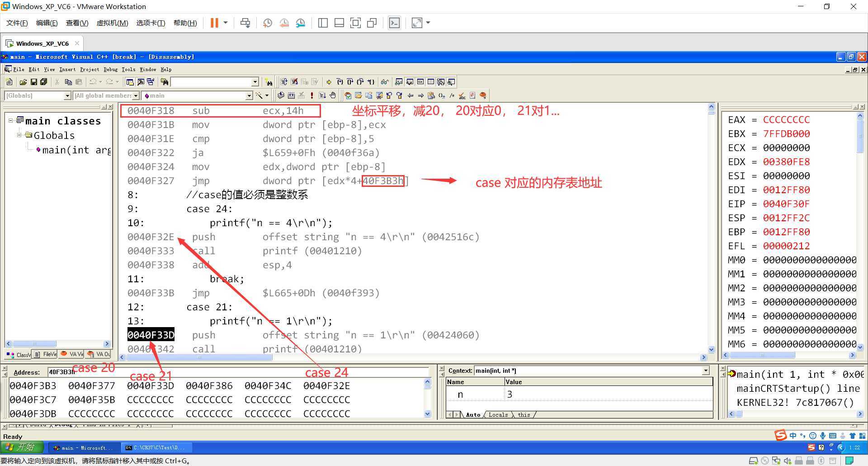
Task: Switch to this tab in Variables window
Action: (524, 414)
